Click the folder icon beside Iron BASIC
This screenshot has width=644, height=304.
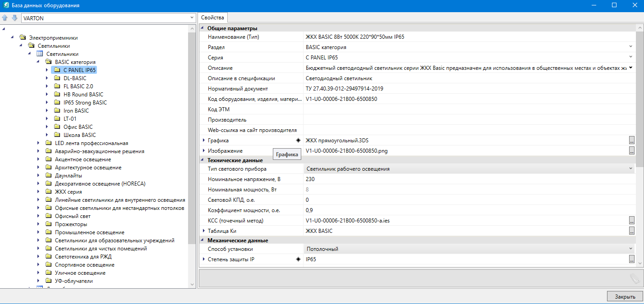tap(57, 111)
